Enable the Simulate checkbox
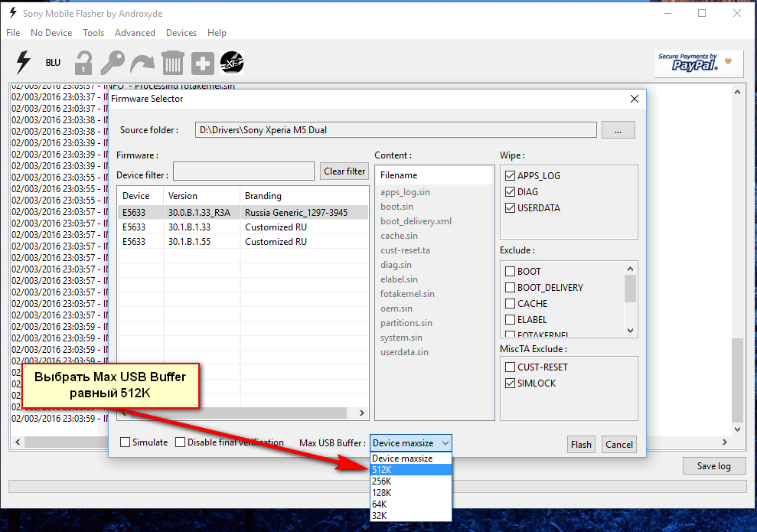The image size is (757, 532). pos(126,442)
